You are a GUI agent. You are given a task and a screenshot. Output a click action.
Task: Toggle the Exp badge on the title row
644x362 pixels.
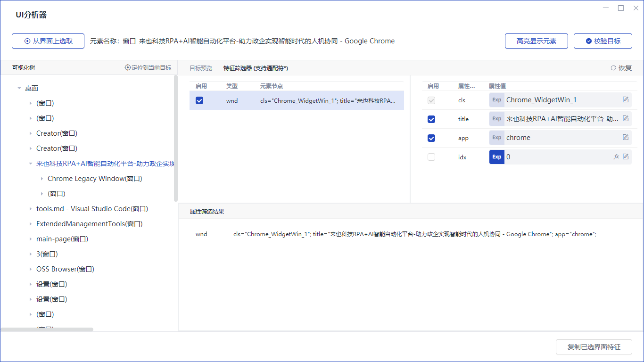tap(497, 119)
